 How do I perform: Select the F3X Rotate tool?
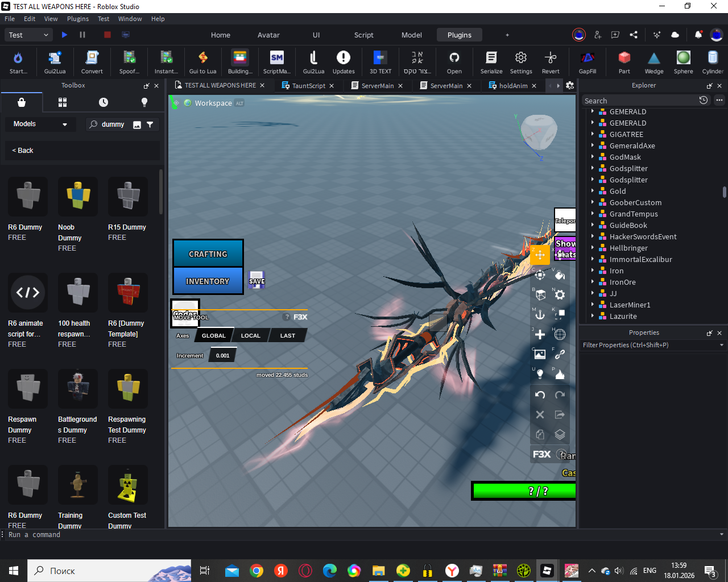pyautogui.click(x=540, y=275)
